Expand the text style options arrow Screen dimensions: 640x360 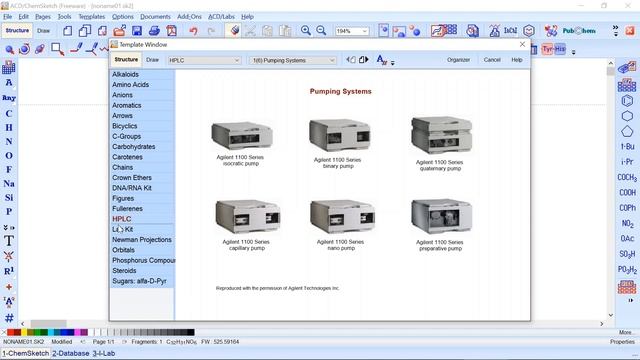(x=393, y=63)
